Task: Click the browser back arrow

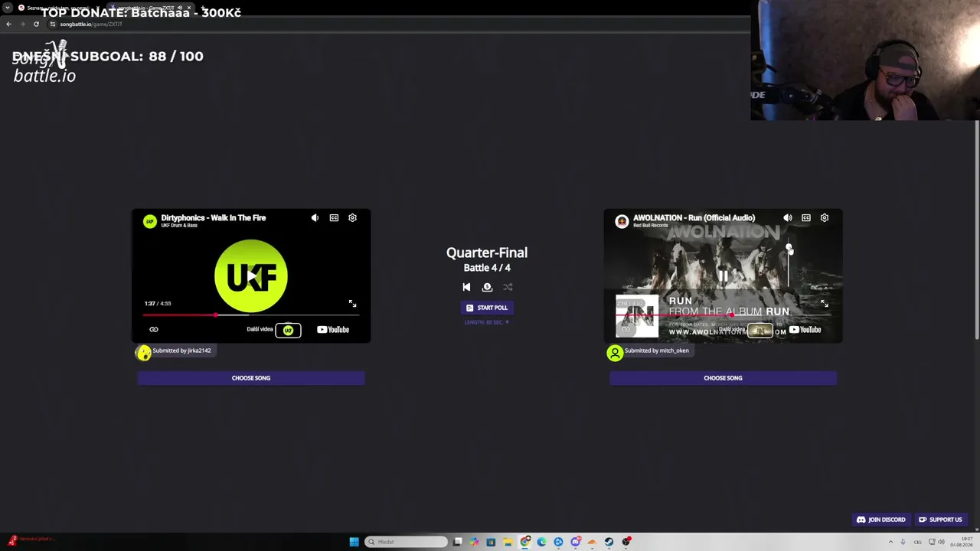Action: pos(8,24)
